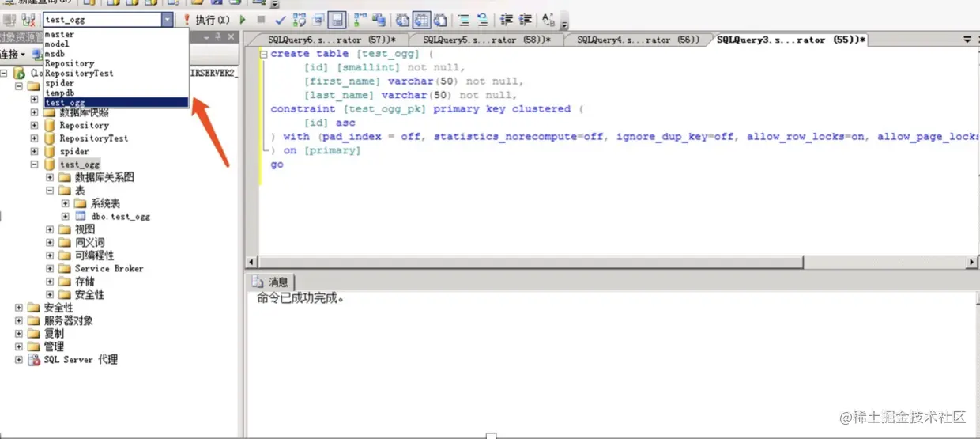The height and width of the screenshot is (439, 980).
Task: Collapse the server root node
Action: coord(4,73)
